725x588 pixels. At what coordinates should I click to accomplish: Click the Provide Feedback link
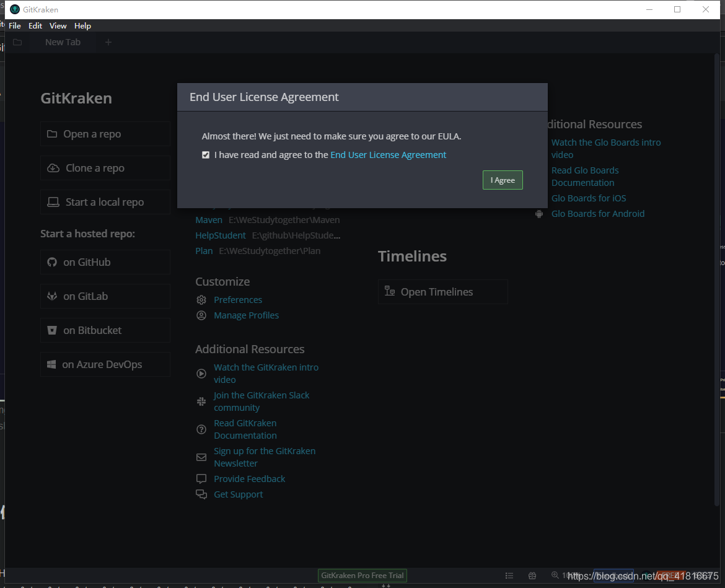pos(249,479)
